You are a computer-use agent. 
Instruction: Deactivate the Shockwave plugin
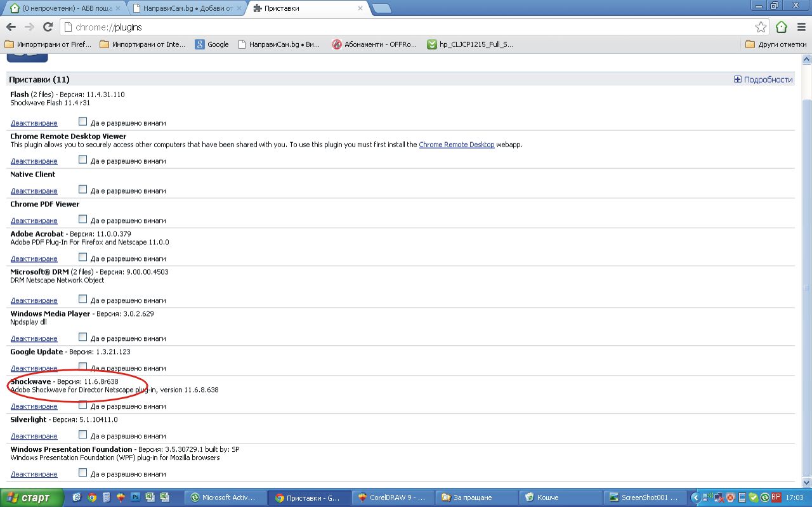point(34,407)
